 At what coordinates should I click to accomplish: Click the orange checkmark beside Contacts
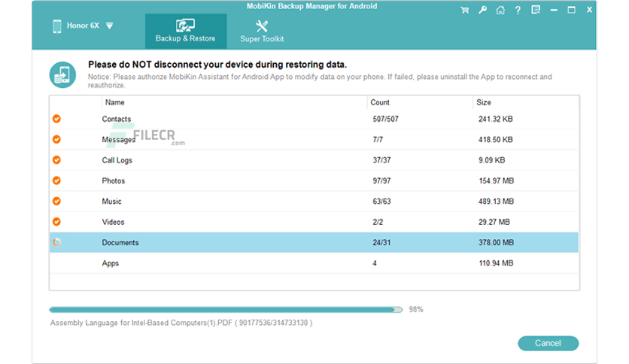[x=56, y=119]
